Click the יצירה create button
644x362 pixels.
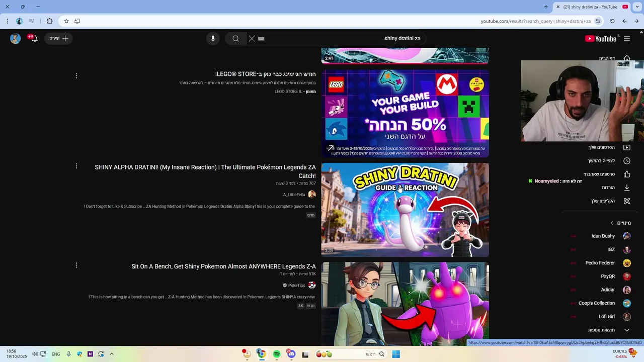point(58,39)
